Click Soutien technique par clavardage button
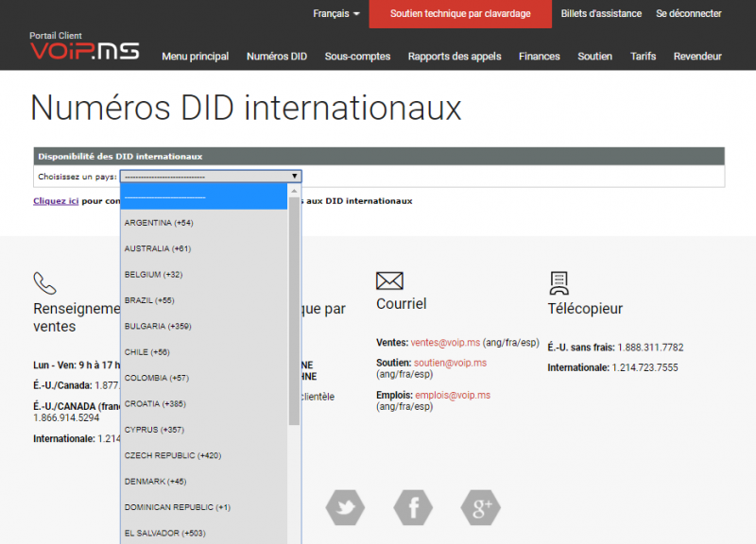This screenshot has width=756, height=544. click(460, 14)
